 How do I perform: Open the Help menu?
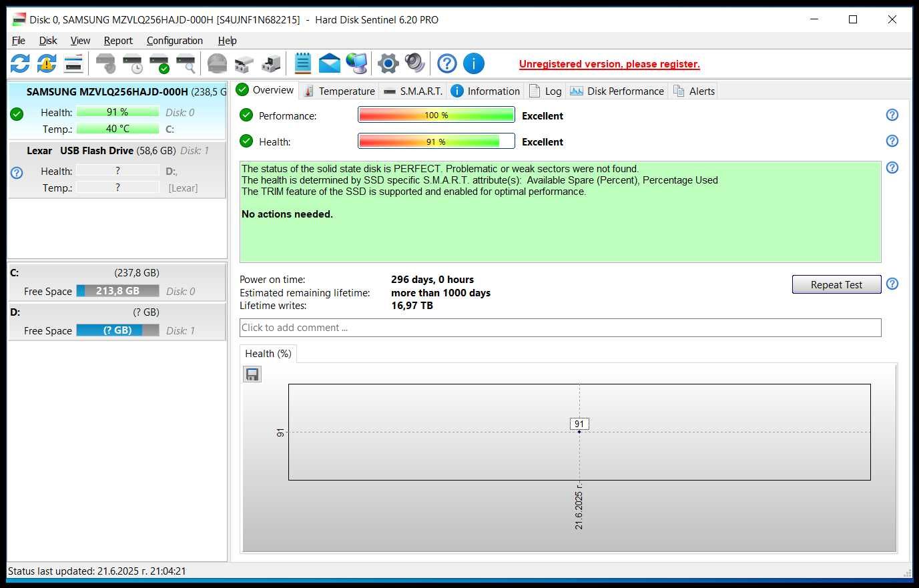[228, 41]
